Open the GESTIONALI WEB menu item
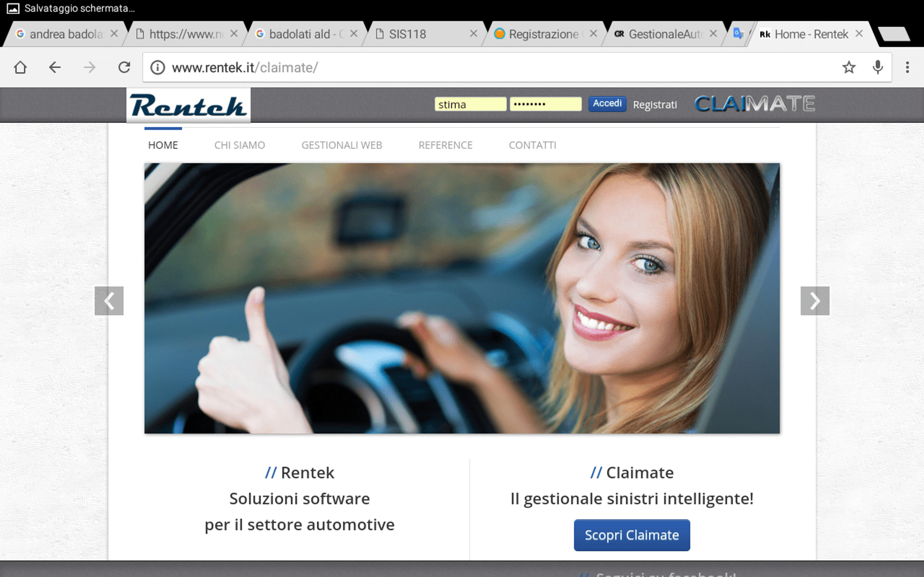Viewport: 924px width, 577px height. click(342, 145)
